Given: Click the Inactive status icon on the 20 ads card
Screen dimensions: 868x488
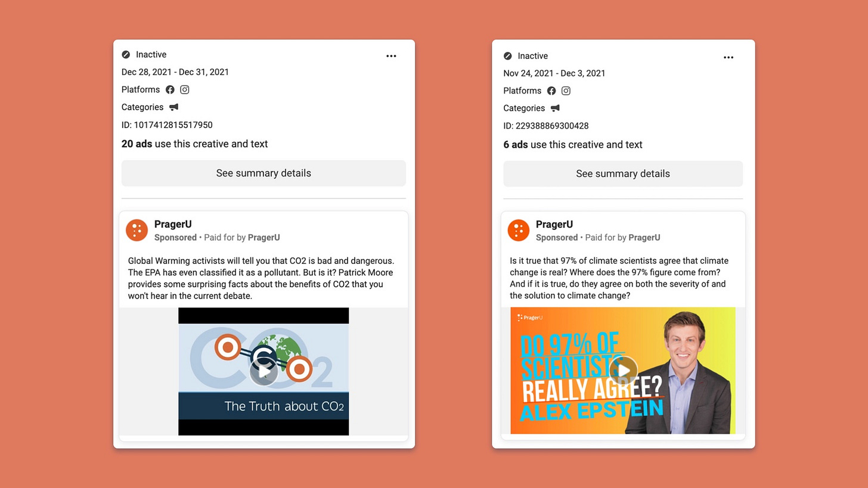Looking at the screenshot, I should (x=126, y=54).
